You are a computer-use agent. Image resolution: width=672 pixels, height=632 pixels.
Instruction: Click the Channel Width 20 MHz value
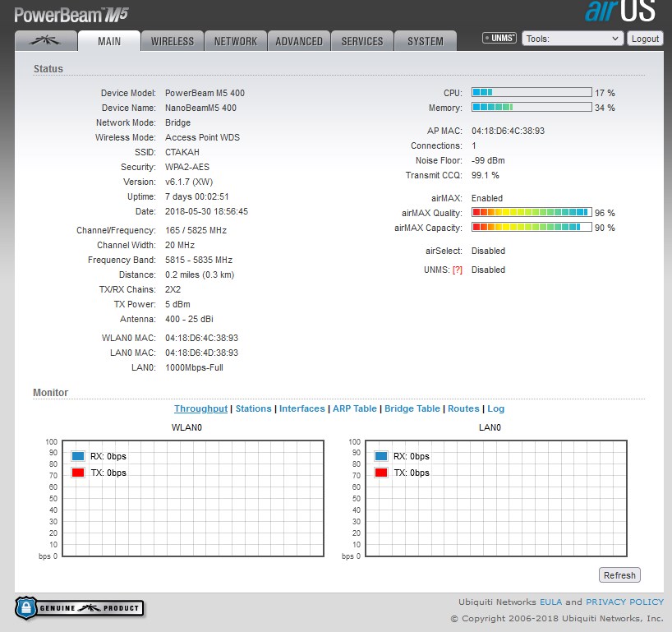pos(180,245)
